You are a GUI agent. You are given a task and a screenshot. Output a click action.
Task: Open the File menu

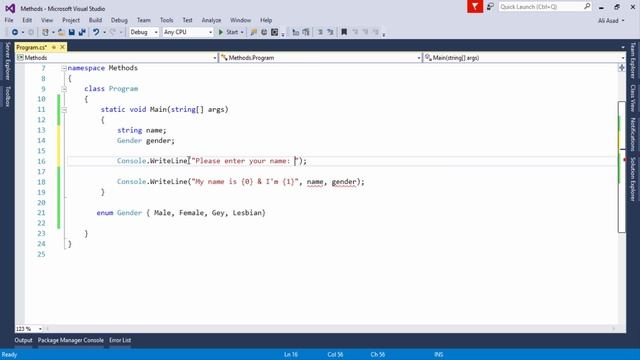[9, 20]
